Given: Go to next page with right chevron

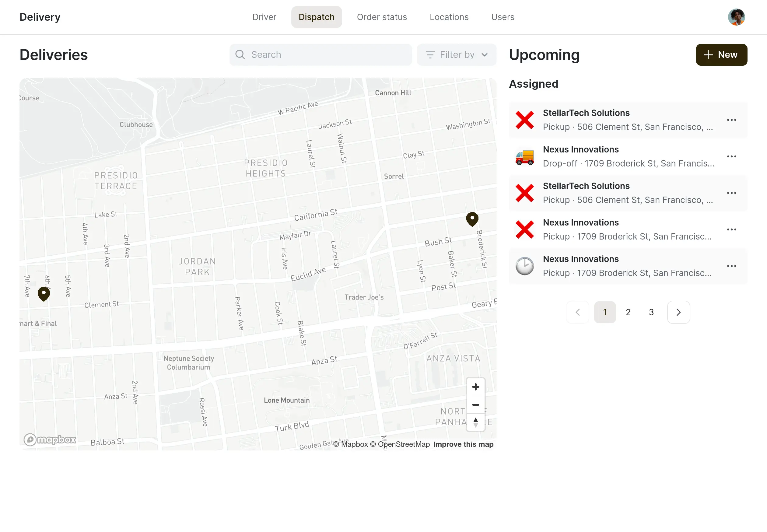Looking at the screenshot, I should pos(678,312).
